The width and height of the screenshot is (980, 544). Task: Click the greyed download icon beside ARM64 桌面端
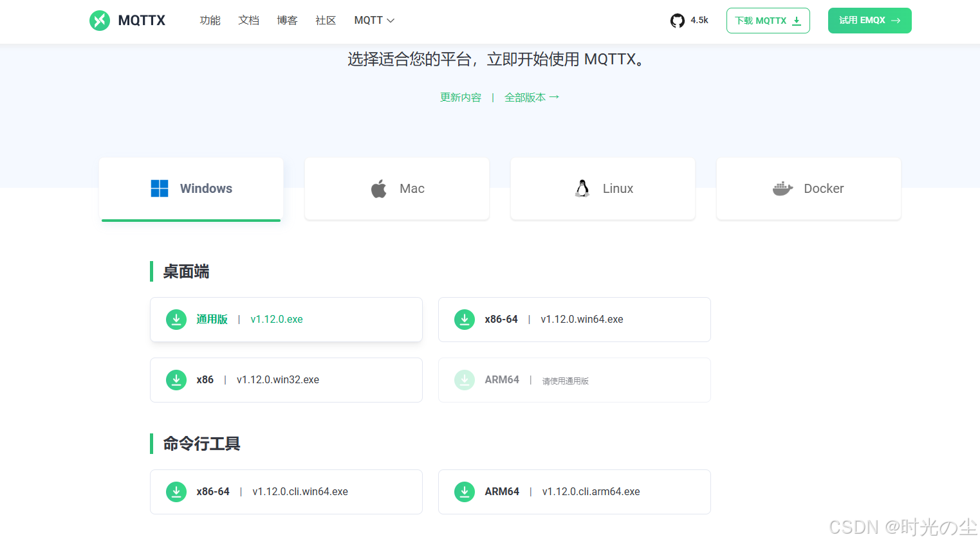point(465,380)
